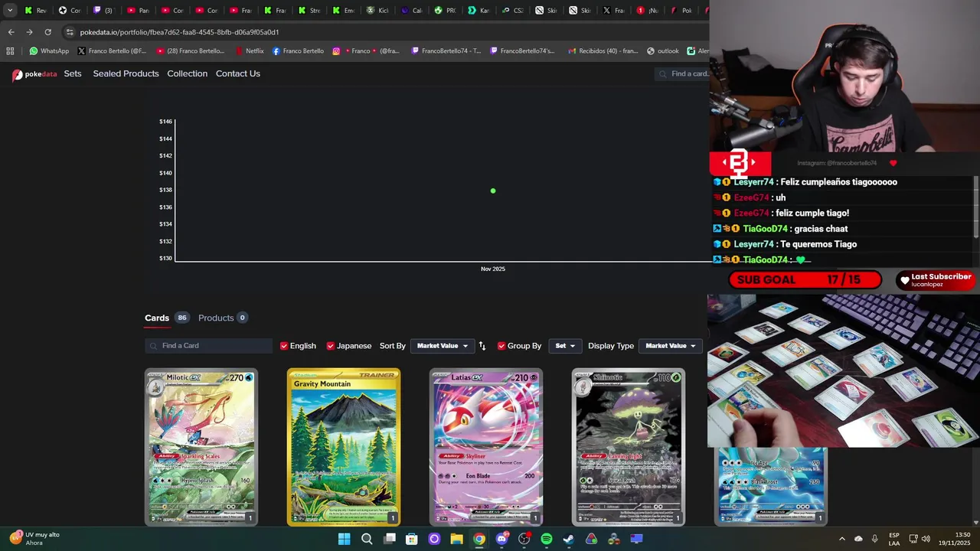Click the Find a Card filter field

click(208, 346)
